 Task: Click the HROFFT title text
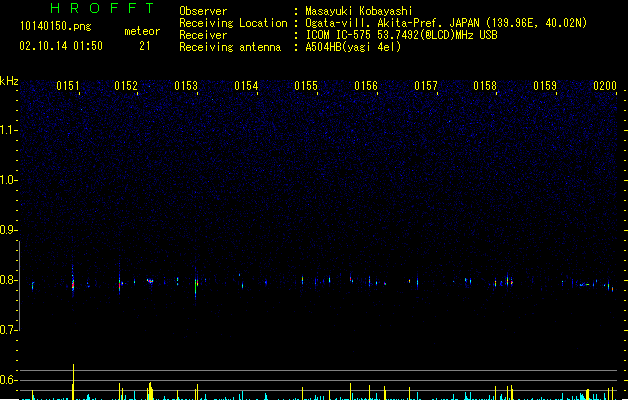102,8
